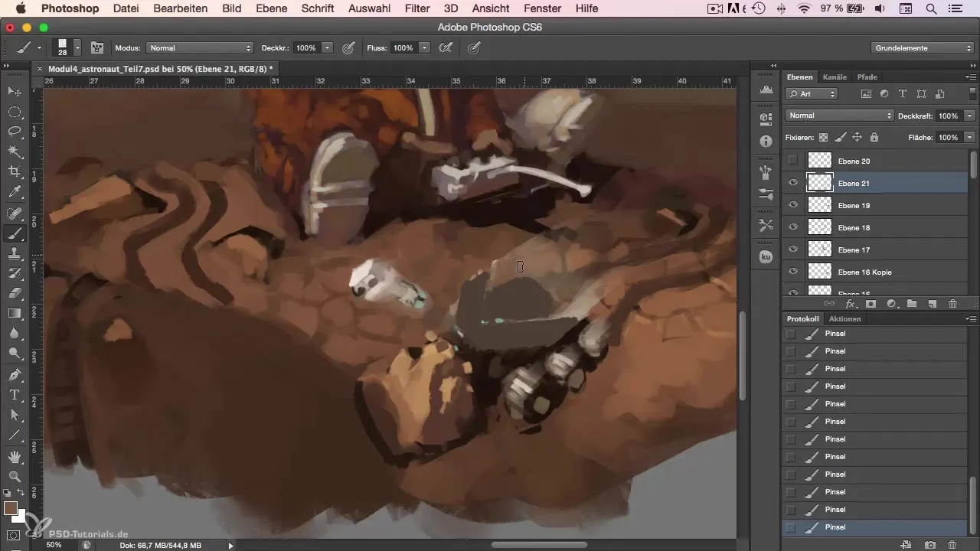
Task: Select the Move tool
Action: (x=14, y=92)
